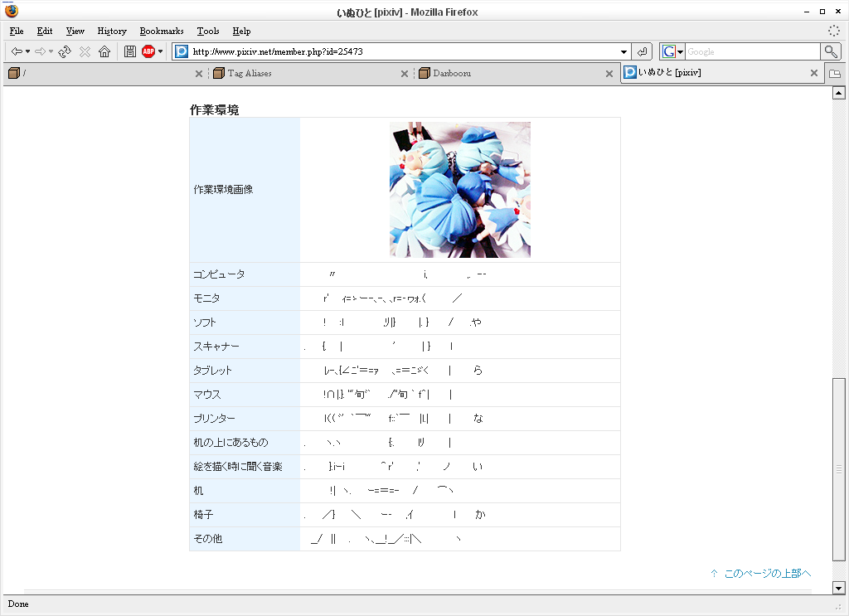Viewport: 849px width, 616px height.
Task: Click the search magnifier icon
Action: pyautogui.click(x=831, y=51)
